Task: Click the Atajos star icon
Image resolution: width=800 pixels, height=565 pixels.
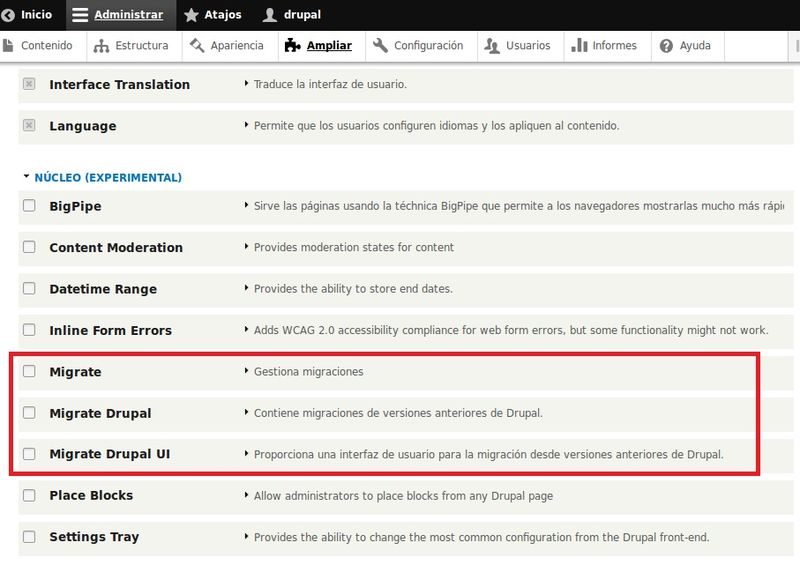Action: (191, 15)
